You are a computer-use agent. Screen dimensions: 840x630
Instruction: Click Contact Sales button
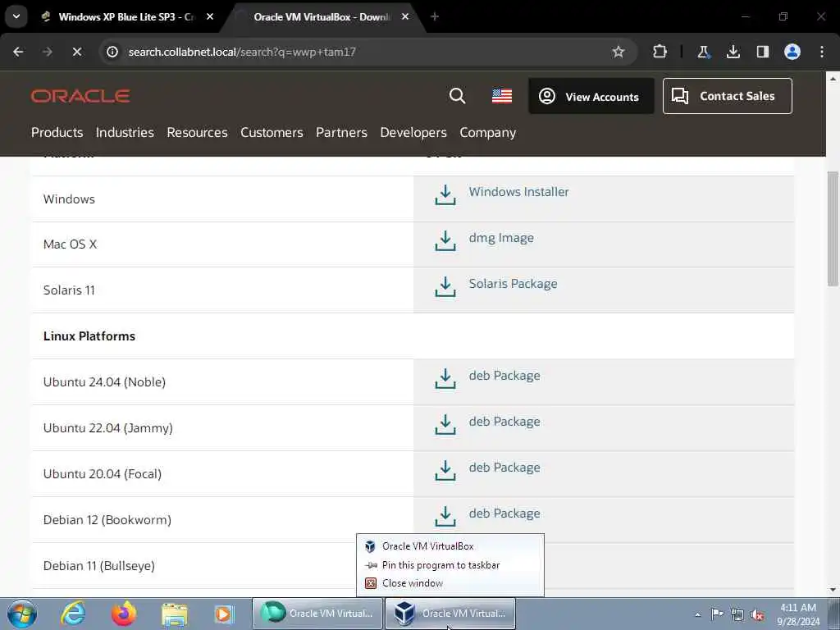(x=727, y=96)
